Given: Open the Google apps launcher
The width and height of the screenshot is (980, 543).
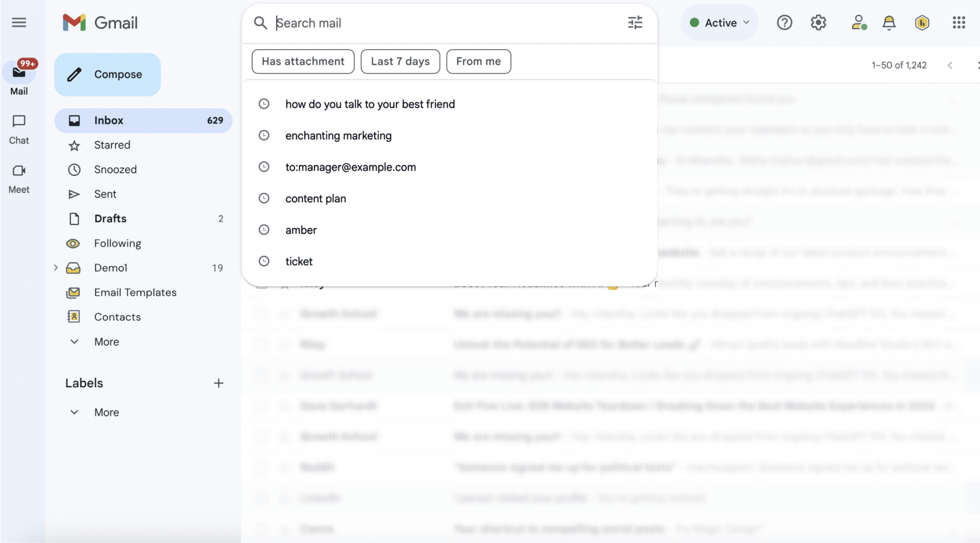Looking at the screenshot, I should pyautogui.click(x=958, y=22).
